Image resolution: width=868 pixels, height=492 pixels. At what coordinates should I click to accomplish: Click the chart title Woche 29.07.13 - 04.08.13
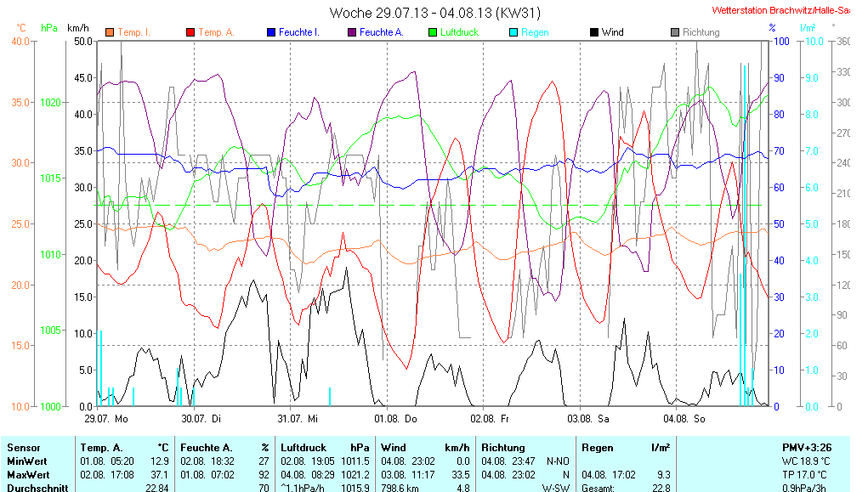(434, 13)
